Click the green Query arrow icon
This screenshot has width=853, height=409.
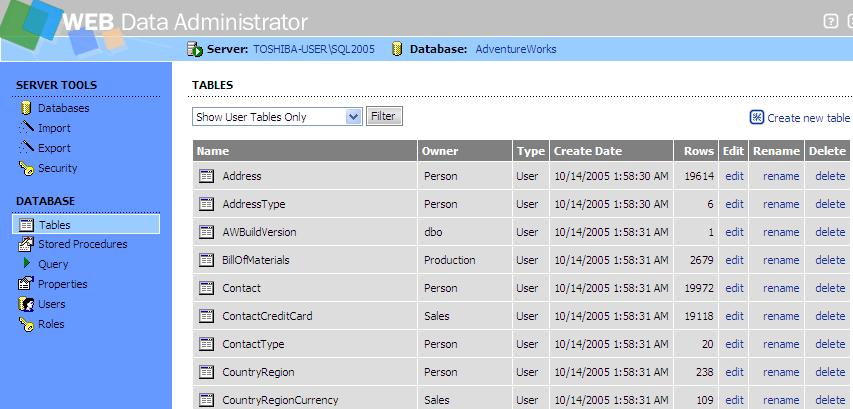[27, 263]
